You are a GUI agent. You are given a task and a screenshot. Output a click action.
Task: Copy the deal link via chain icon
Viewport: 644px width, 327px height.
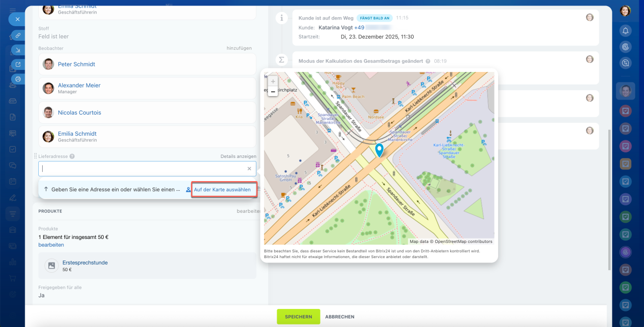(18, 36)
